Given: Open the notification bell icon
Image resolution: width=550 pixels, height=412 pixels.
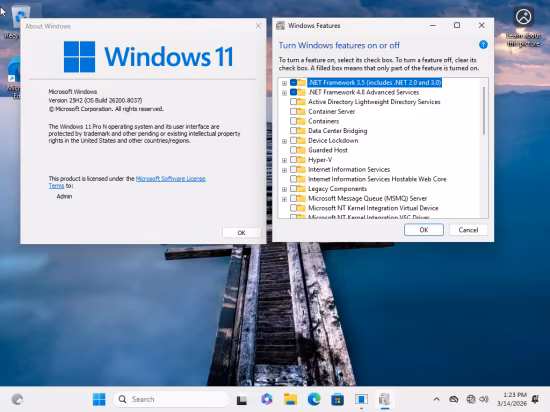Looking at the screenshot, I should pyautogui.click(x=536, y=399).
